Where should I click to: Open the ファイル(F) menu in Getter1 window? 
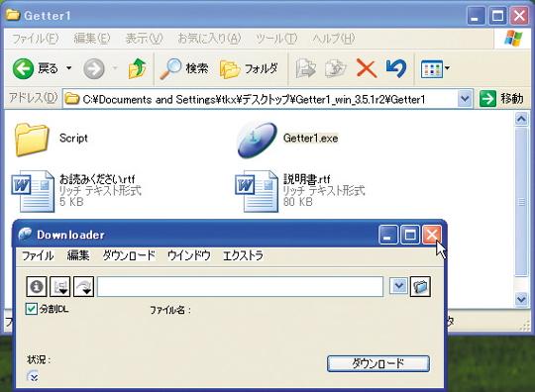tap(36, 39)
